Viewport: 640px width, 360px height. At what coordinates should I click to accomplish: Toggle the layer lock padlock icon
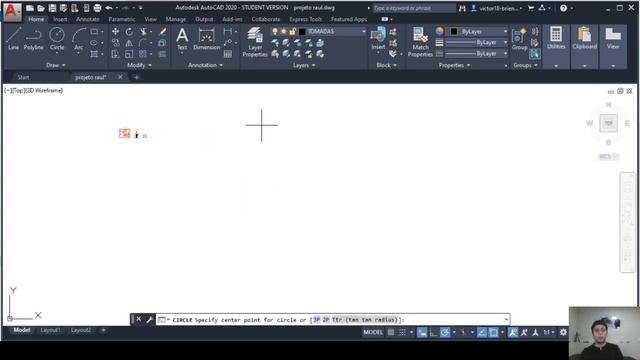click(x=292, y=31)
